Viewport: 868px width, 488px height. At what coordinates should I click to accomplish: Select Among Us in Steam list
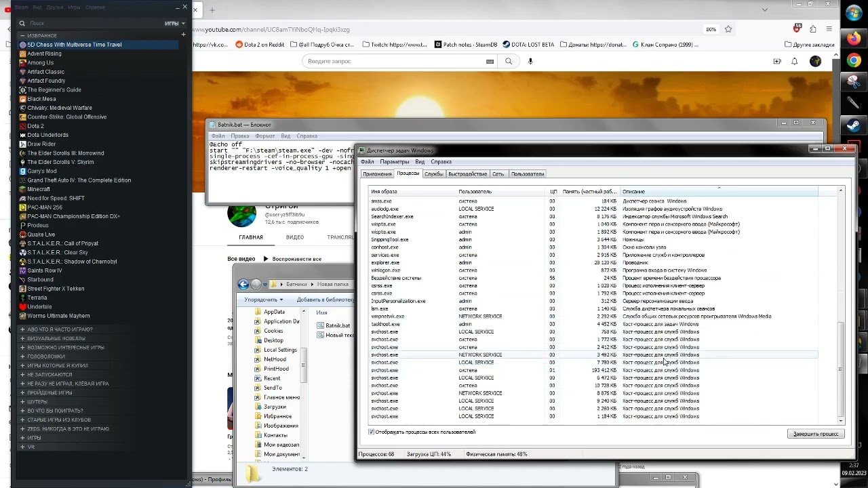click(40, 62)
